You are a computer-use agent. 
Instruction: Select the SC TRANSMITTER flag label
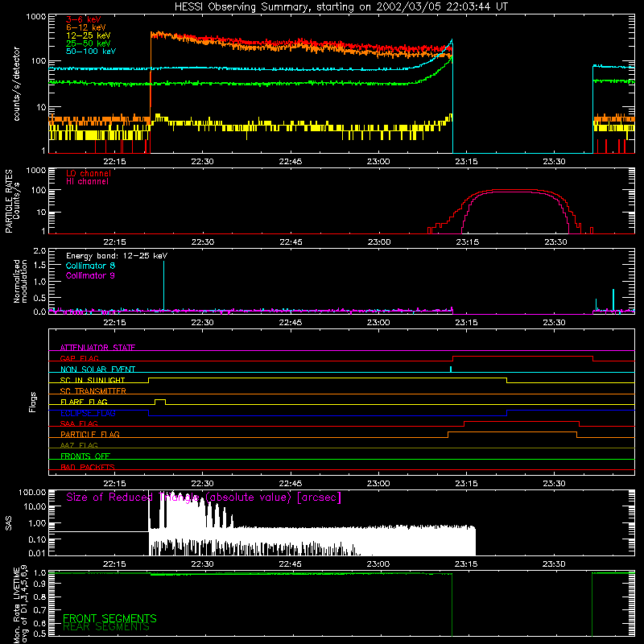[93, 391]
